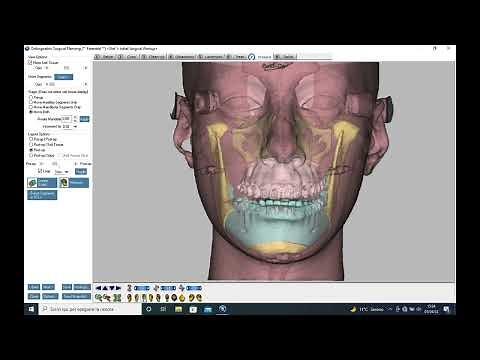Open the playback speed dropdown near Loop

click(x=67, y=172)
